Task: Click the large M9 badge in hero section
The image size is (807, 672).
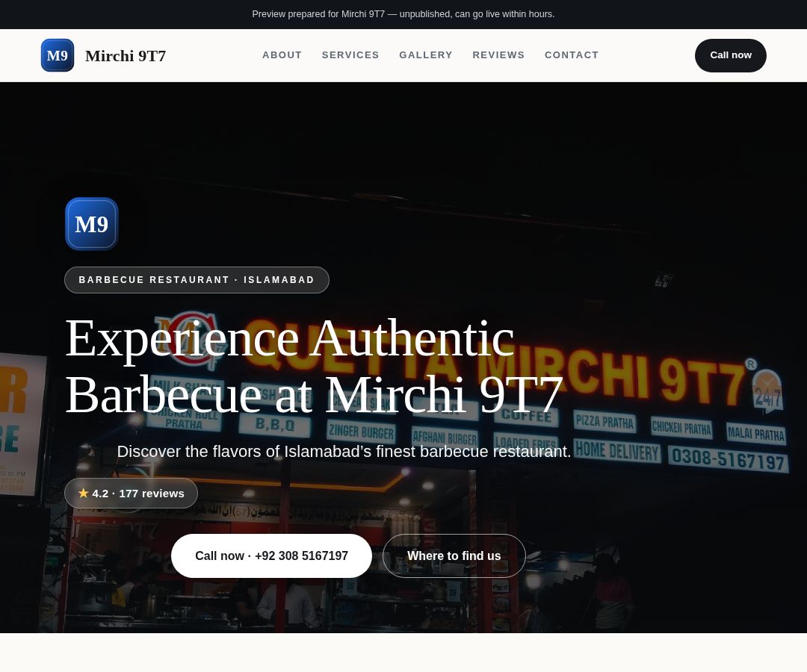Action: coord(92,224)
